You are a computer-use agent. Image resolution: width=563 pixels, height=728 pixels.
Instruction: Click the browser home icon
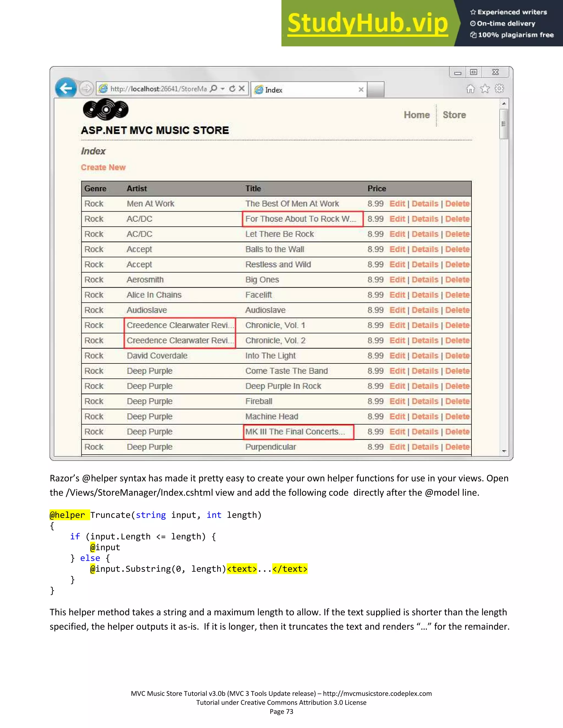point(471,89)
